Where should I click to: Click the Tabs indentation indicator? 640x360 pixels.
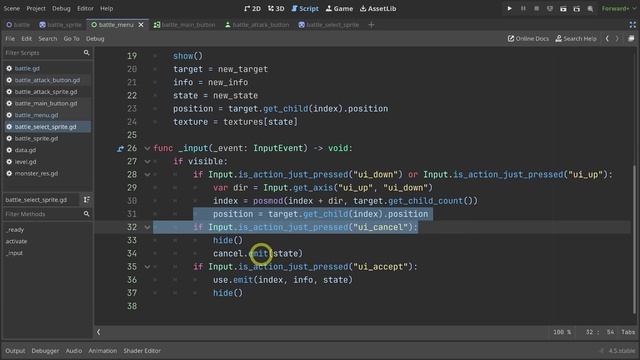628,332
